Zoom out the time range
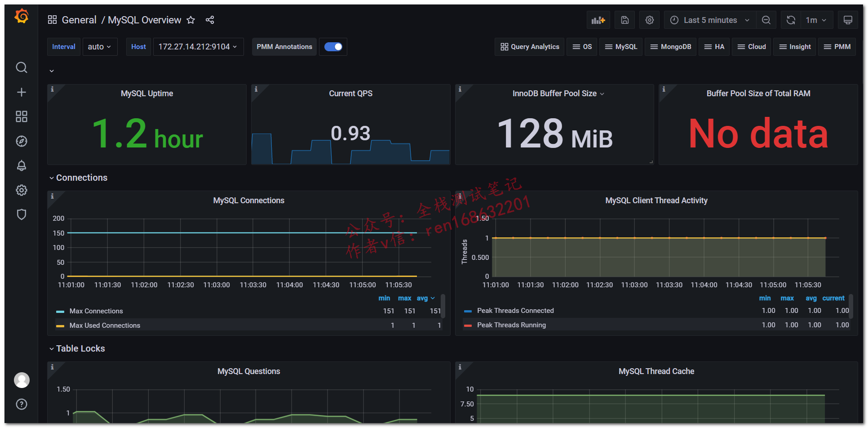868x428 pixels. click(766, 20)
